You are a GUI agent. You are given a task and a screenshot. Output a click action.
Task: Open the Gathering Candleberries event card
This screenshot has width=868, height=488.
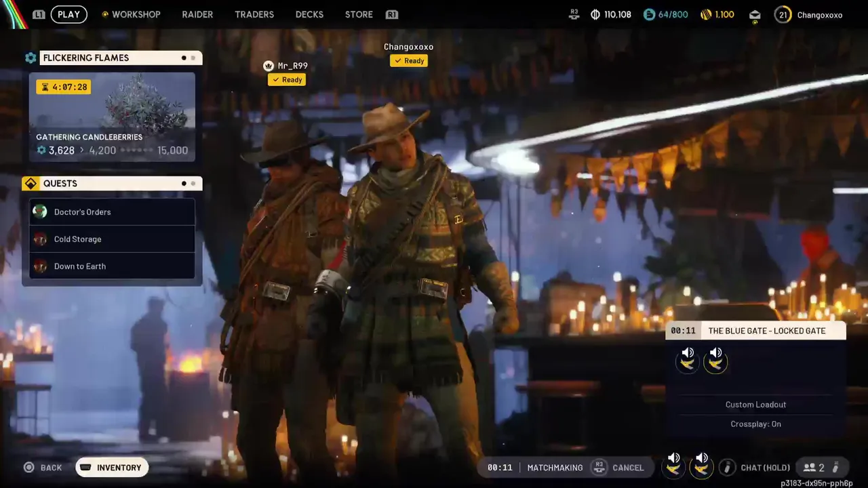coord(112,117)
